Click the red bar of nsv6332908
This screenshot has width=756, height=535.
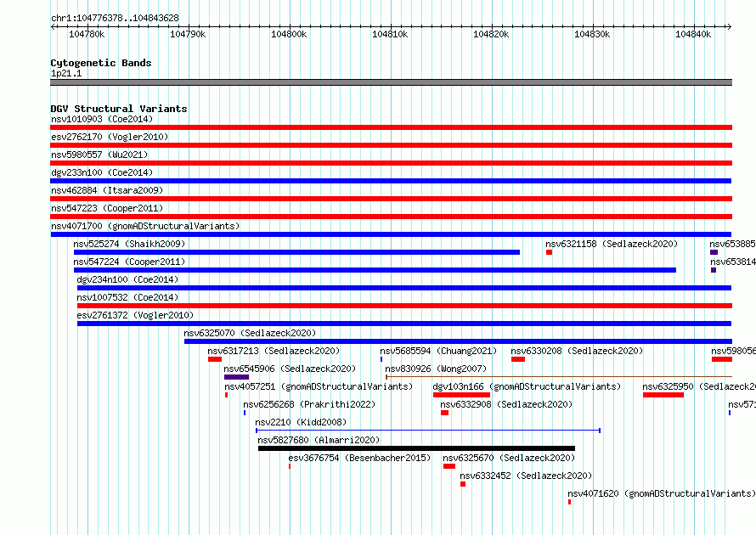coord(444,413)
